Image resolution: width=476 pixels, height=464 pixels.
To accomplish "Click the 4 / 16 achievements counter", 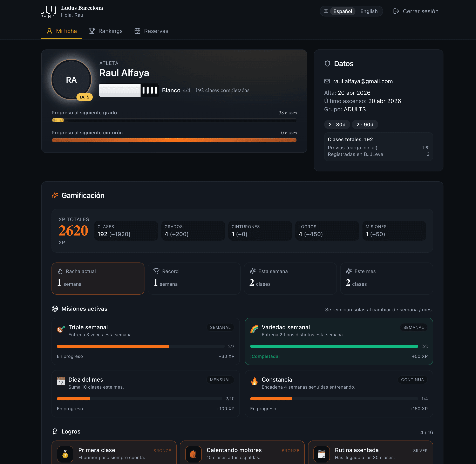I will click(427, 432).
